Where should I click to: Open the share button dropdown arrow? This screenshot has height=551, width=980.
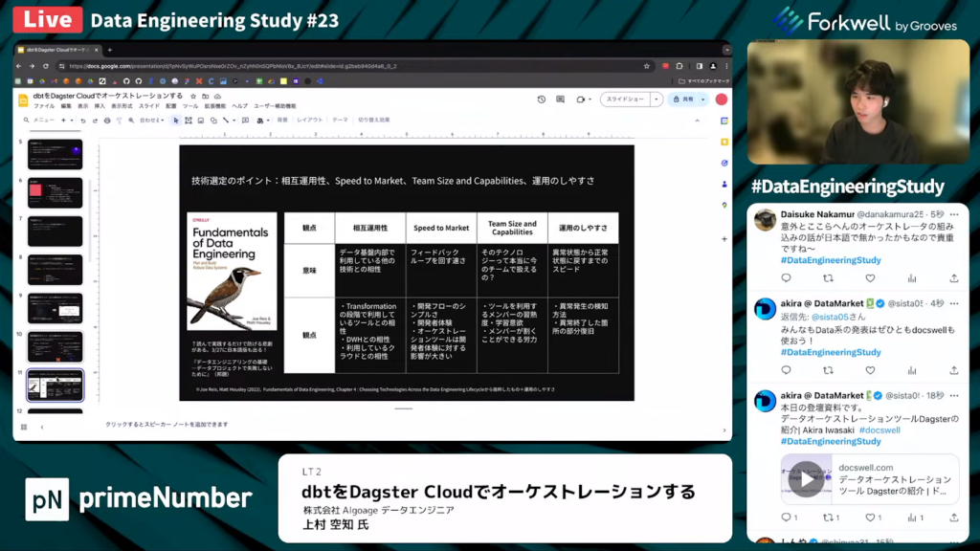coord(702,99)
